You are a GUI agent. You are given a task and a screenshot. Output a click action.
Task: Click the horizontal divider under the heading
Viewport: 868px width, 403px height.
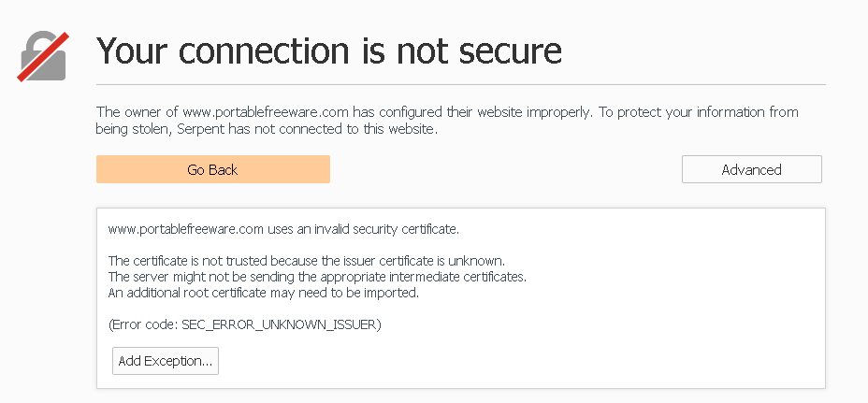(x=460, y=85)
